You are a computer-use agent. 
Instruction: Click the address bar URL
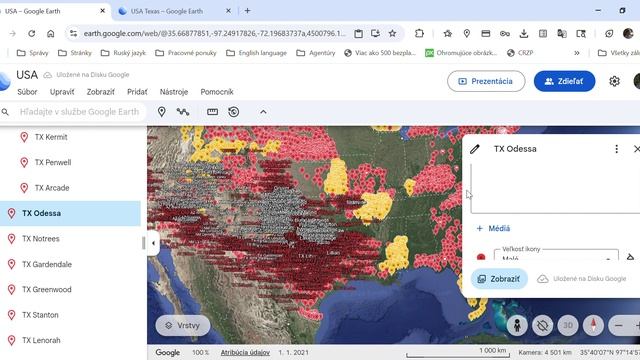(x=214, y=33)
